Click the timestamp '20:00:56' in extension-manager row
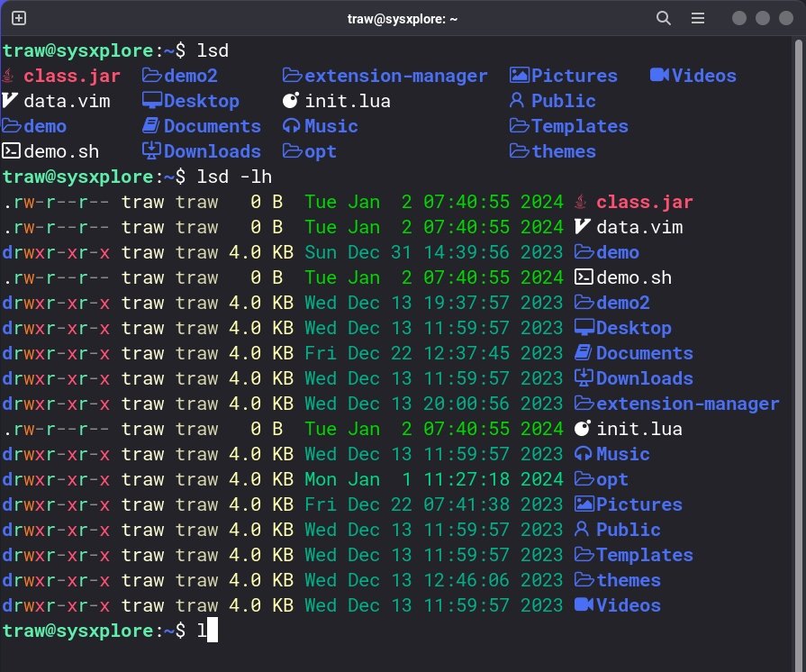The image size is (806, 672). pos(466,403)
